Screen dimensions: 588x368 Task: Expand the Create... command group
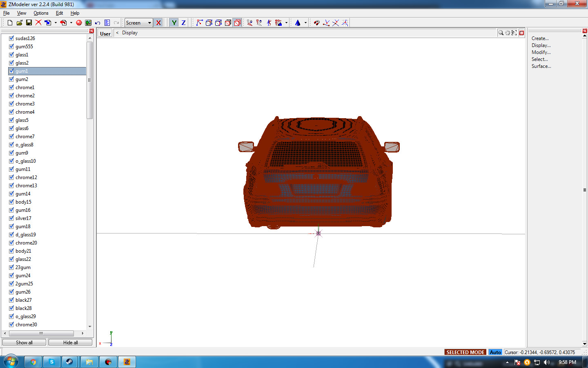point(540,38)
